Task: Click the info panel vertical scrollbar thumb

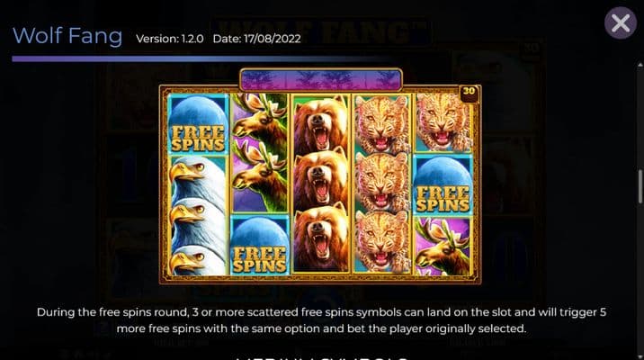Action: click(640, 186)
